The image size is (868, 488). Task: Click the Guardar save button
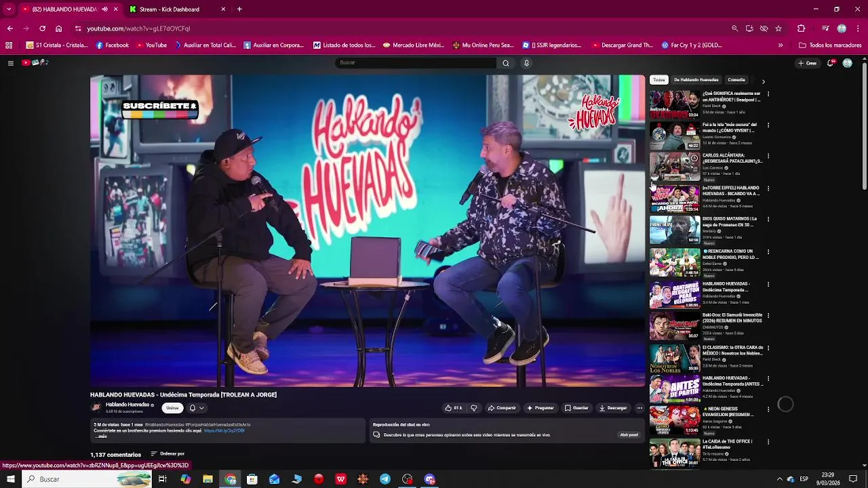pos(576,408)
